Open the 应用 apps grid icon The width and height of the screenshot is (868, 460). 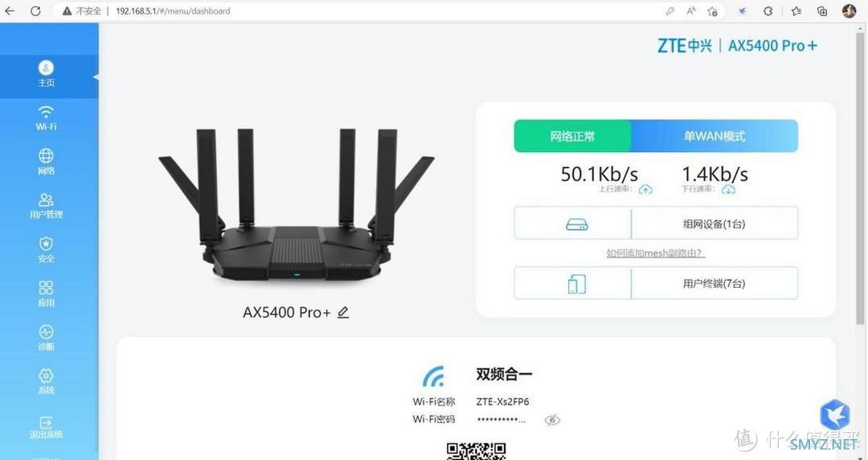[46, 294]
